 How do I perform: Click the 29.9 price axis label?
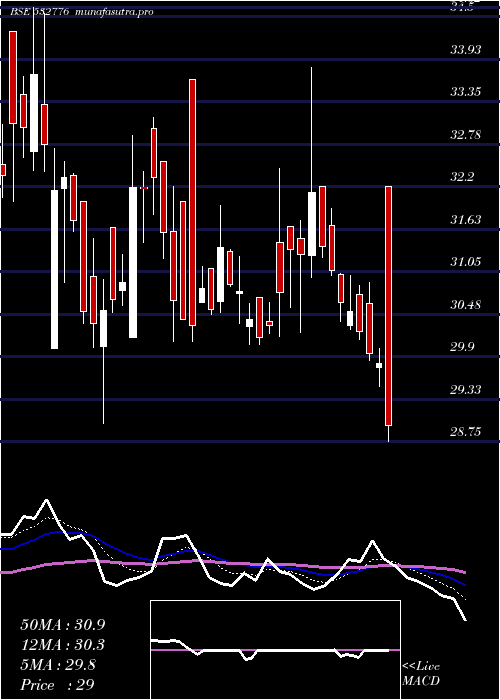(462, 347)
